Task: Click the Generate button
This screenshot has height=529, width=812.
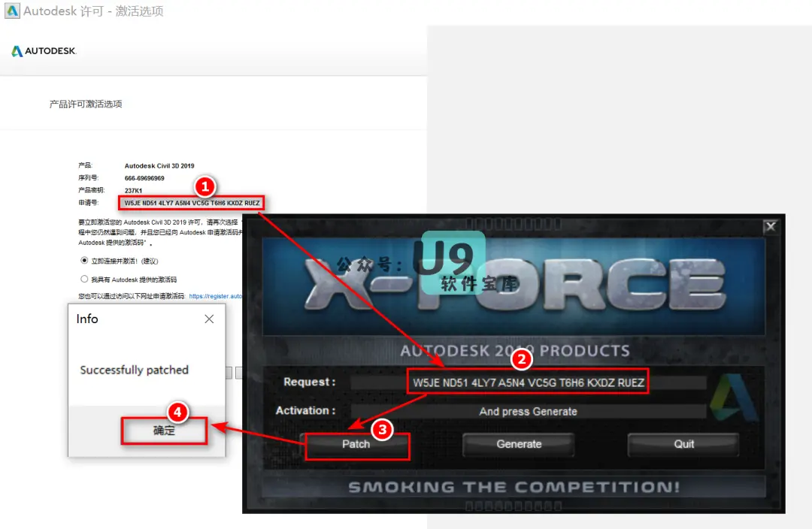Action: tap(519, 444)
